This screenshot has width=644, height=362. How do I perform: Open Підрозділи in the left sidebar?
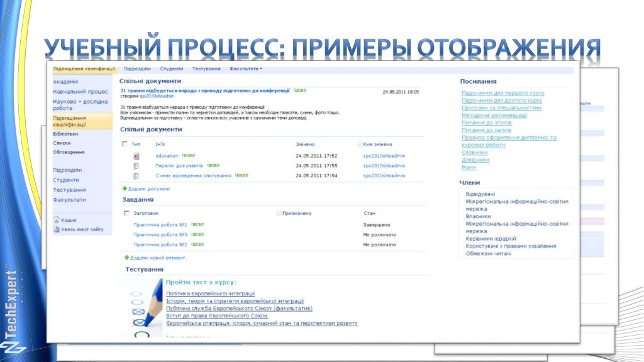(x=67, y=170)
